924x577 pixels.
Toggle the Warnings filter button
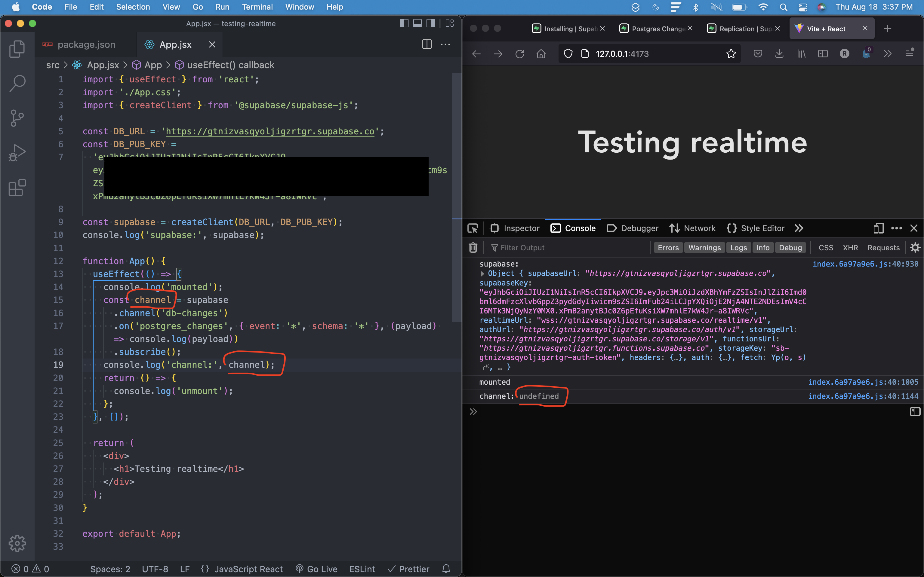[x=704, y=248]
